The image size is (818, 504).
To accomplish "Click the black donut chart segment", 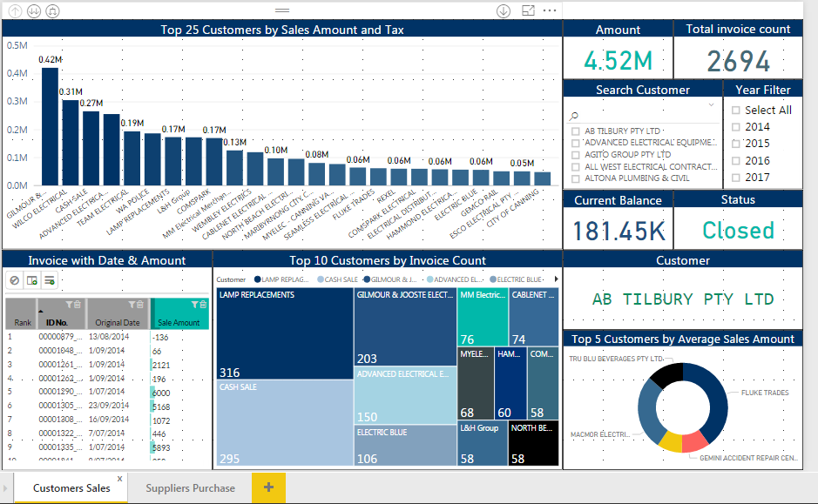I will [x=668, y=374].
